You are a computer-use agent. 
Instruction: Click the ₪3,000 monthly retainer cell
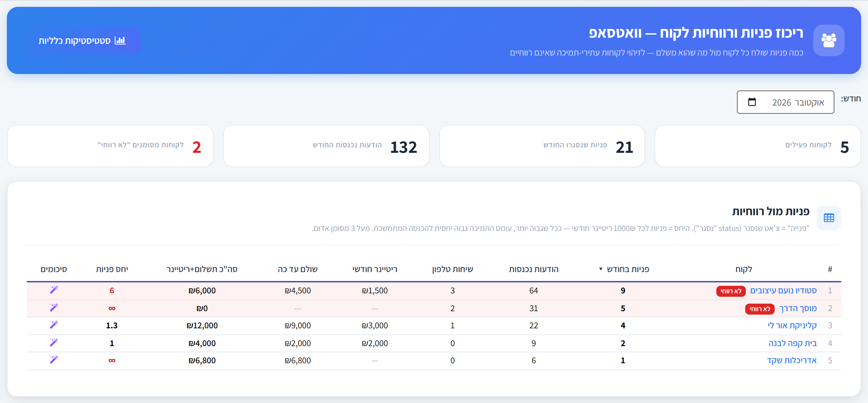(x=375, y=326)
